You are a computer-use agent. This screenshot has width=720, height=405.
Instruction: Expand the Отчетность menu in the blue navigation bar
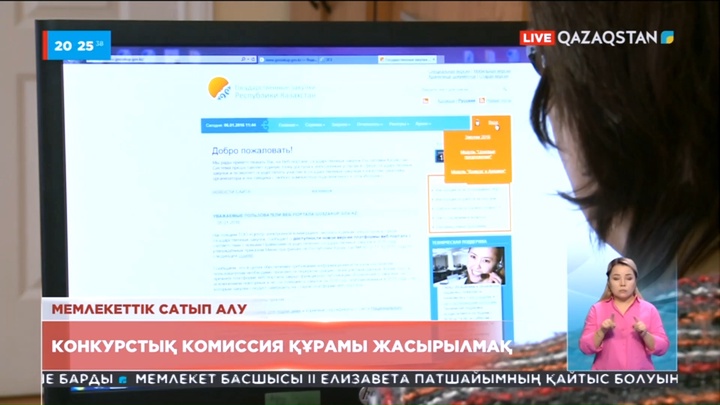370,124
